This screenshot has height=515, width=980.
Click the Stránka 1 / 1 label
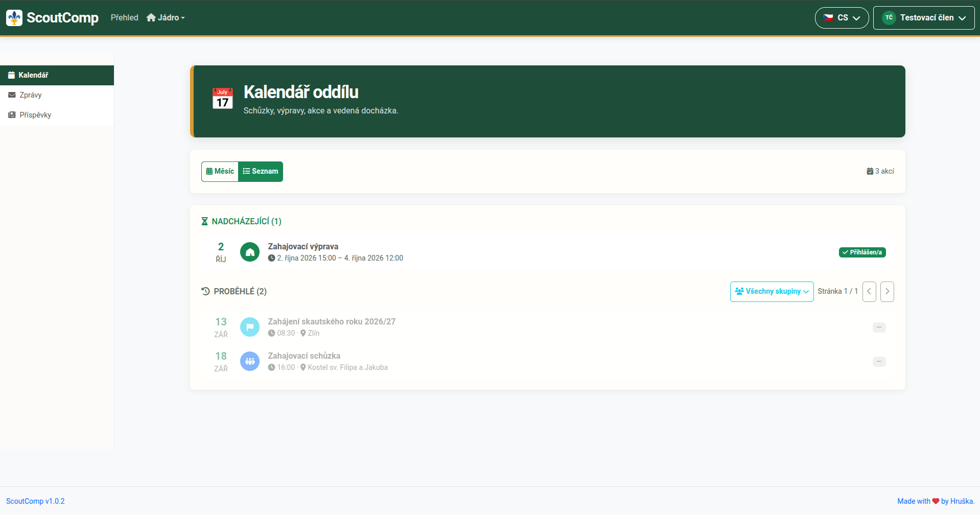coord(838,291)
